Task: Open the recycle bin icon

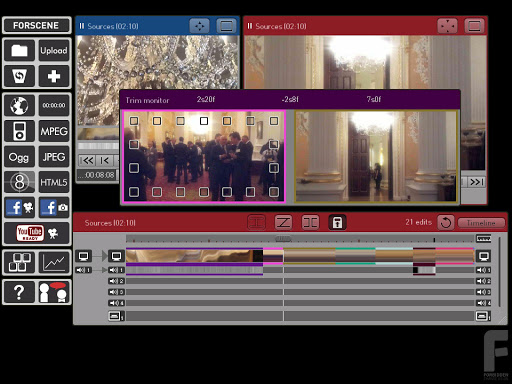Action: pos(19,76)
